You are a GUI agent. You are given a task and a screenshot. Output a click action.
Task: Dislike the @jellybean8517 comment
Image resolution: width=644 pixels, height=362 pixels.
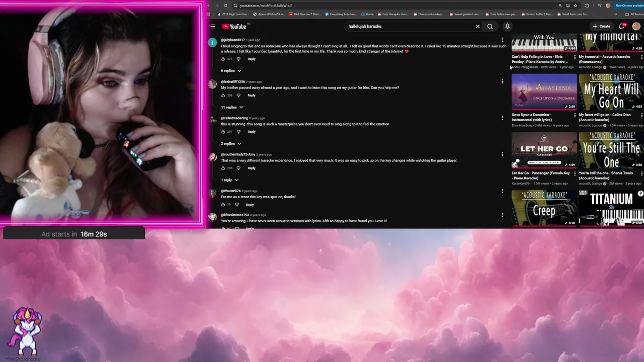point(238,59)
